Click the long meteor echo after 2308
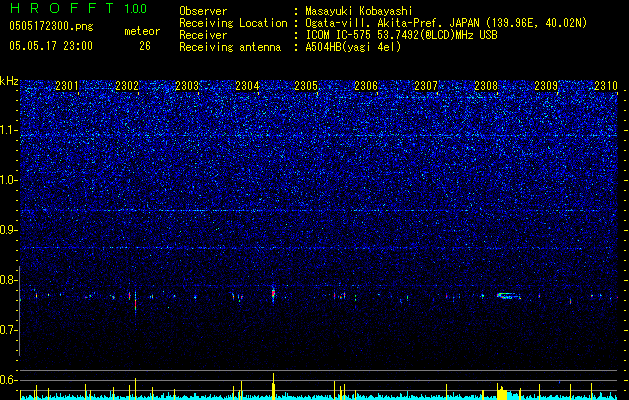This screenshot has width=629, height=400. coord(509,296)
